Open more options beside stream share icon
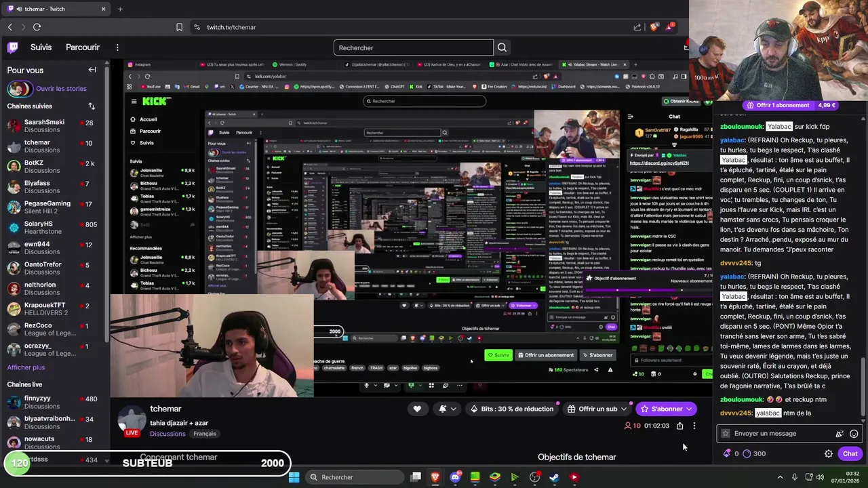868x488 pixels. [x=694, y=426]
